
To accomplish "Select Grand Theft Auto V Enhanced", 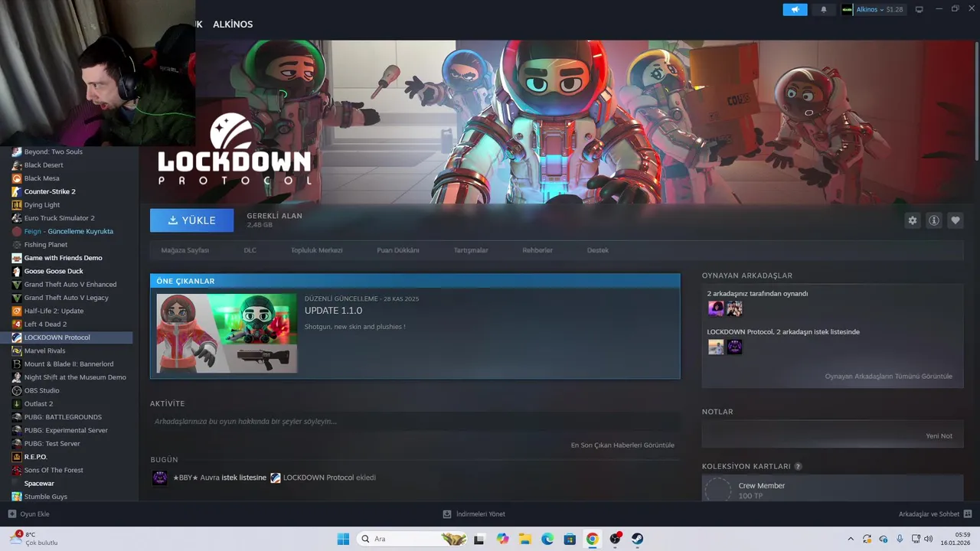I will pyautogui.click(x=70, y=285).
